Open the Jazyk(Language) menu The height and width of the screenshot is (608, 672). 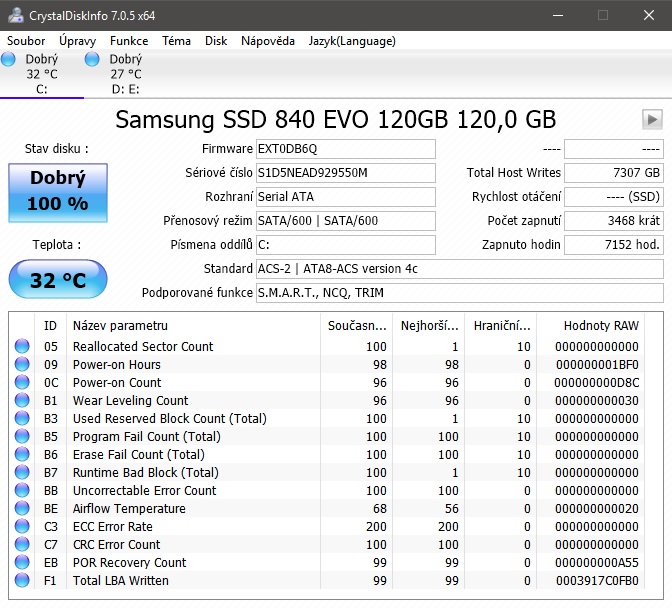pyautogui.click(x=352, y=41)
